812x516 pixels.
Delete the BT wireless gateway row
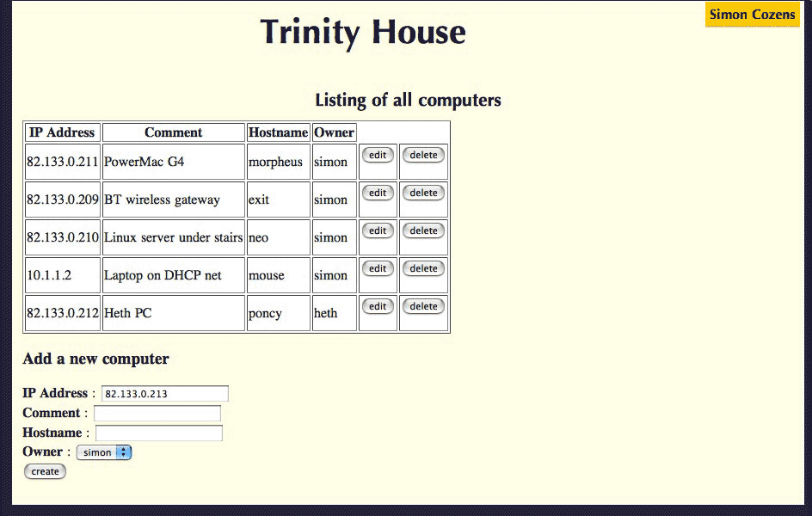[423, 193]
